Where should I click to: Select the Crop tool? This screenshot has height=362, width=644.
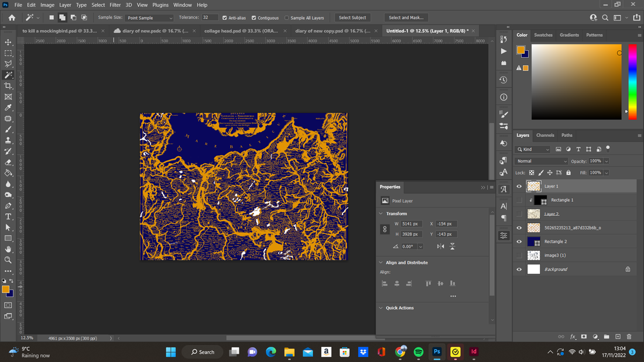8,86
